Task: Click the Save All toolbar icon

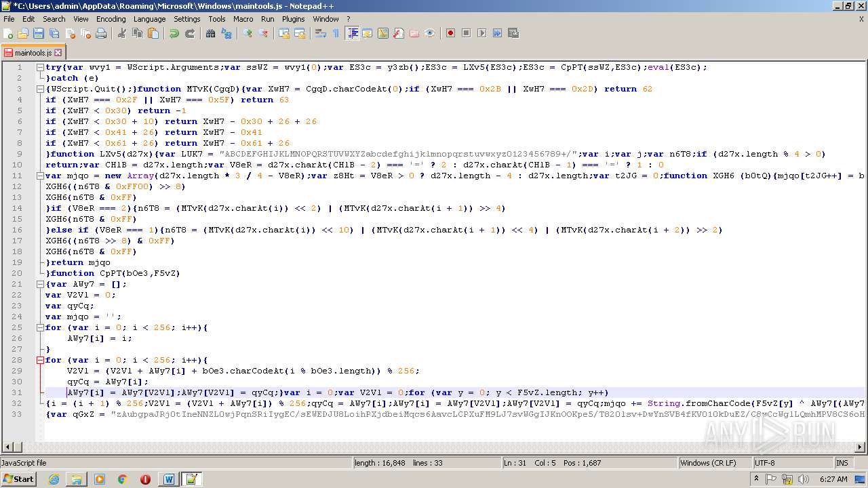Action: pyautogui.click(x=54, y=33)
